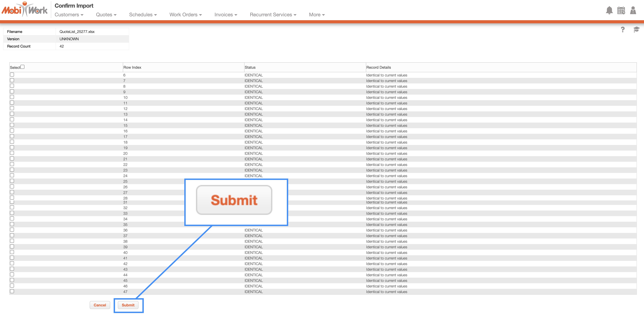Open the More dropdown menu

coord(317,15)
